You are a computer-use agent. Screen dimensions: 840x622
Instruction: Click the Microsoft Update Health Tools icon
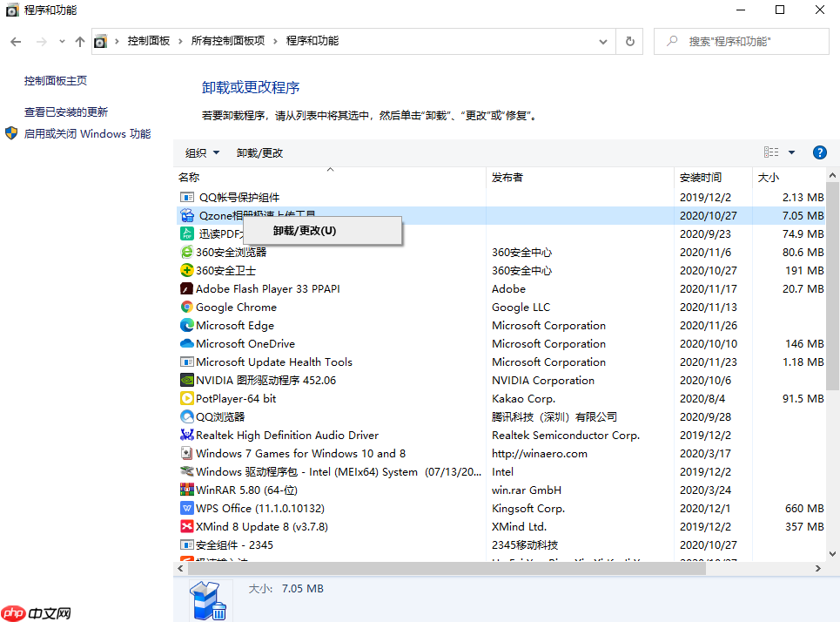point(186,362)
